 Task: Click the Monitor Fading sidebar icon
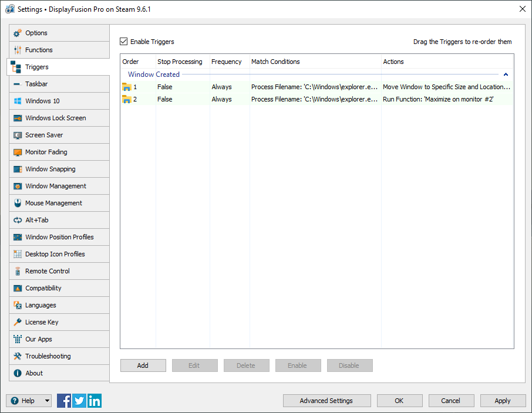pyautogui.click(x=18, y=153)
